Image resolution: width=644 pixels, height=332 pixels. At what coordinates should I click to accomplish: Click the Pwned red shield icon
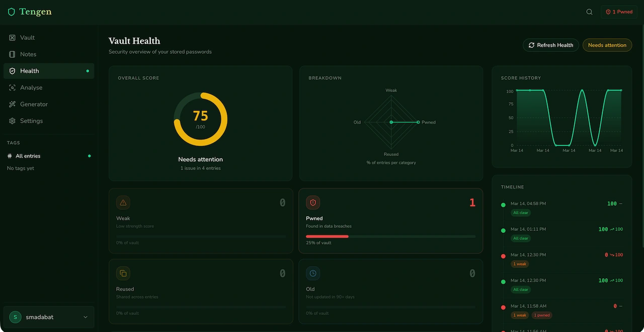313,203
